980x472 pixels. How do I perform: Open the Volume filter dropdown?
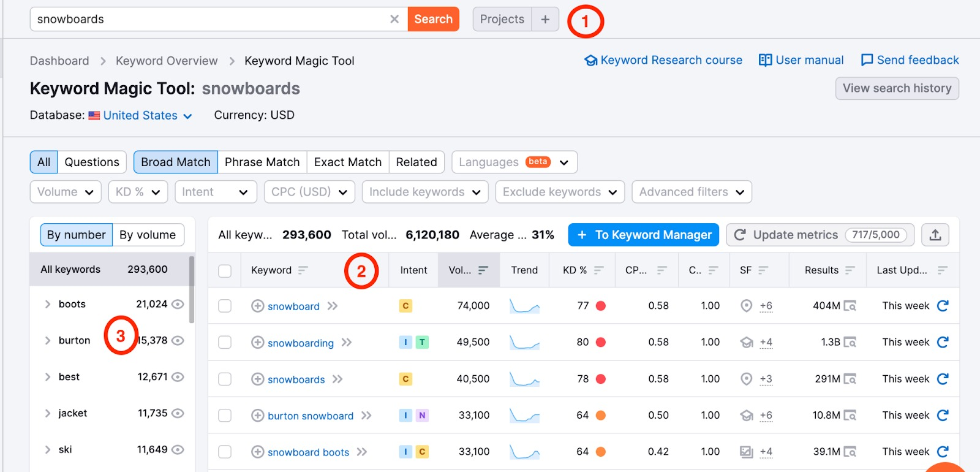pyautogui.click(x=66, y=192)
